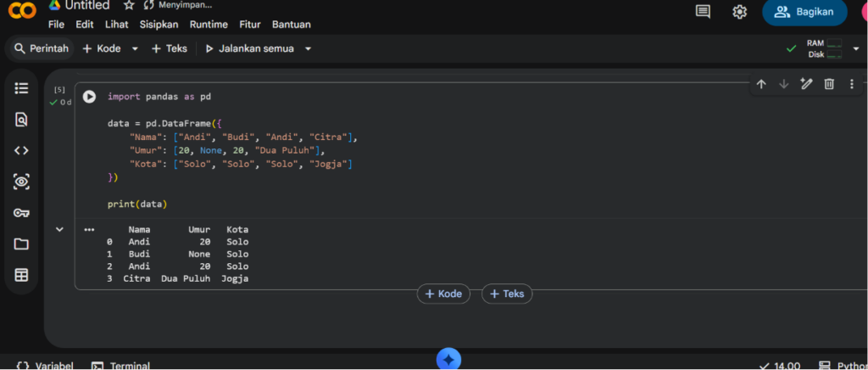This screenshot has width=868, height=370.
Task: Open the data explorer eye icon
Action: [21, 182]
